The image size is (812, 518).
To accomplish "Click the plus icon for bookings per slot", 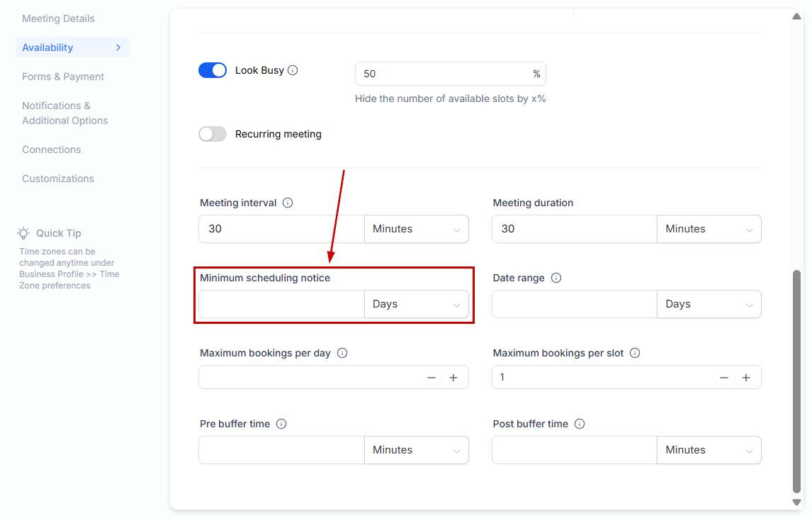I will click(746, 378).
